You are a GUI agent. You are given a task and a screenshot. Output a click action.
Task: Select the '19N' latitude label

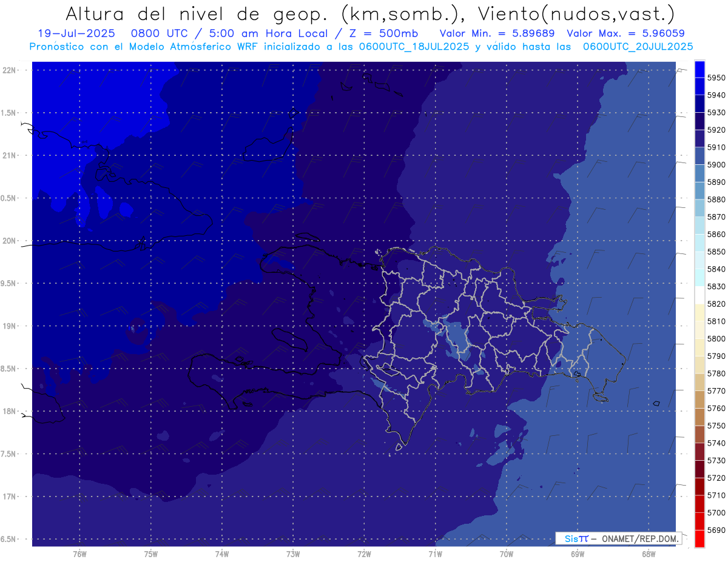click(x=10, y=326)
